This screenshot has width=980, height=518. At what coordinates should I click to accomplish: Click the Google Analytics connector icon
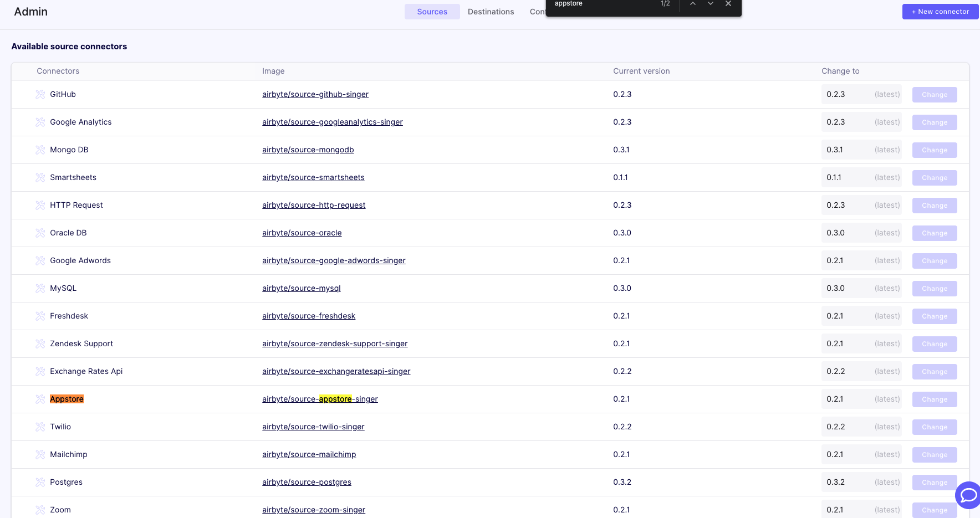pyautogui.click(x=40, y=122)
